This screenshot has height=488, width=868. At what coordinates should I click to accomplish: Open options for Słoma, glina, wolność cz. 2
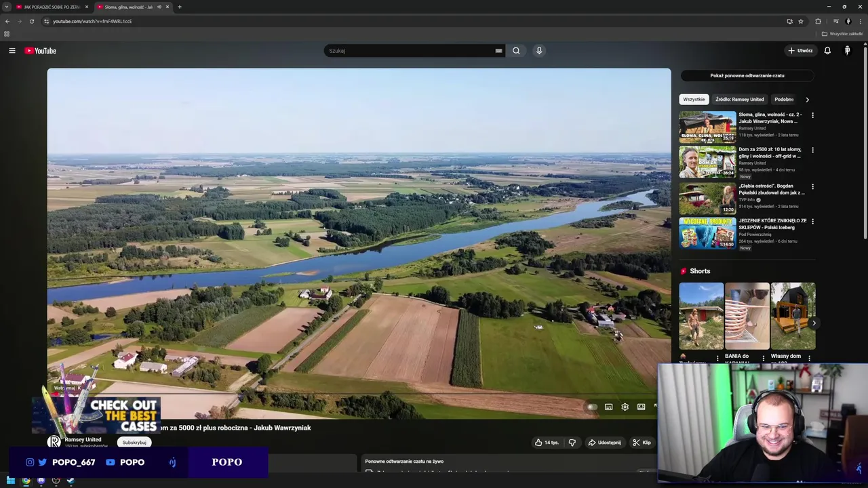click(812, 115)
